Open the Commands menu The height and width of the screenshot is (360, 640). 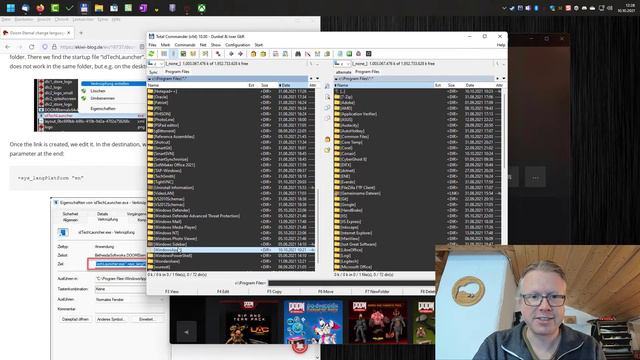click(185, 45)
